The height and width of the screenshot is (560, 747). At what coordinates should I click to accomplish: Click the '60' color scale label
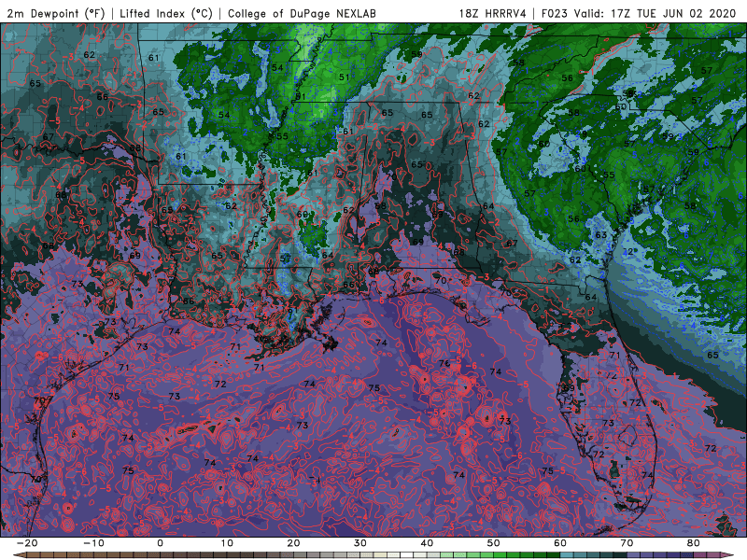click(560, 543)
